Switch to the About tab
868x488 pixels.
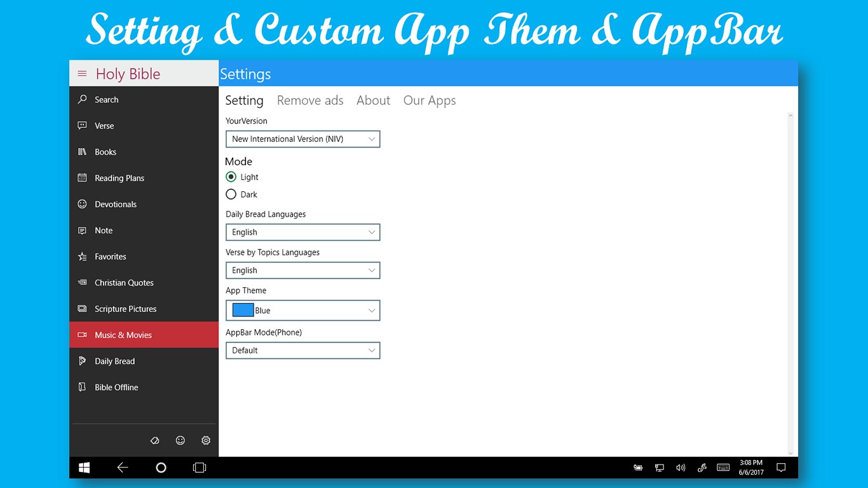[373, 100]
